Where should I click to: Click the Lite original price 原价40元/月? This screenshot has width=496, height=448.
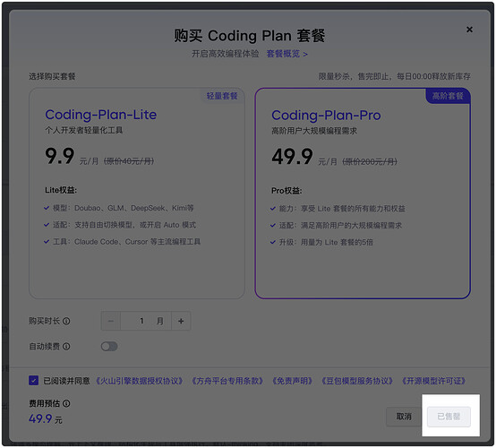[x=129, y=161]
